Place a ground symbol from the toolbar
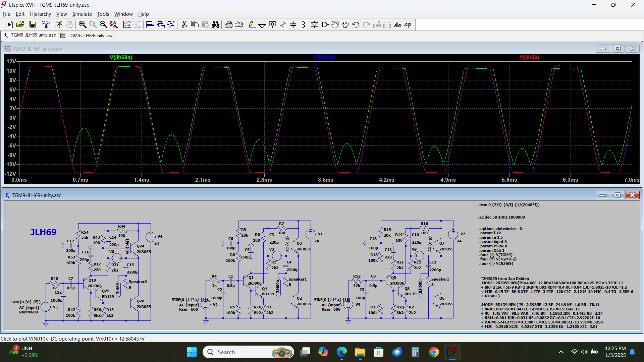 (262, 24)
